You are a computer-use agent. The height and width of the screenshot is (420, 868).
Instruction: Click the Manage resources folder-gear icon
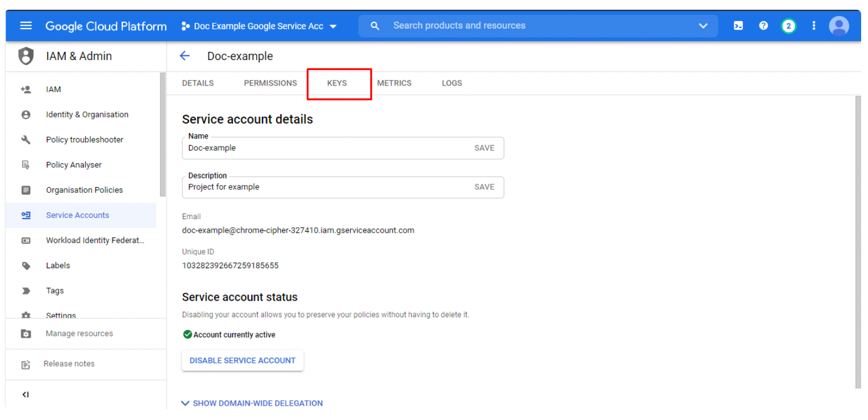(26, 333)
